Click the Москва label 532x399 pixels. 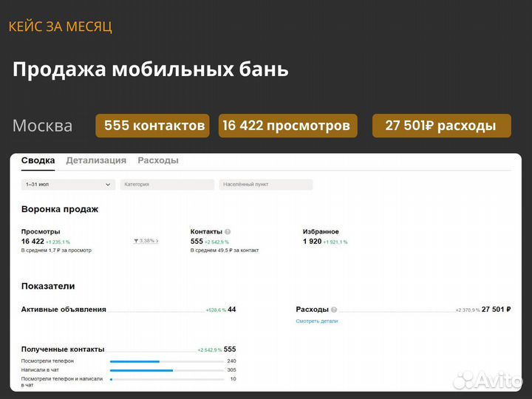(x=42, y=126)
